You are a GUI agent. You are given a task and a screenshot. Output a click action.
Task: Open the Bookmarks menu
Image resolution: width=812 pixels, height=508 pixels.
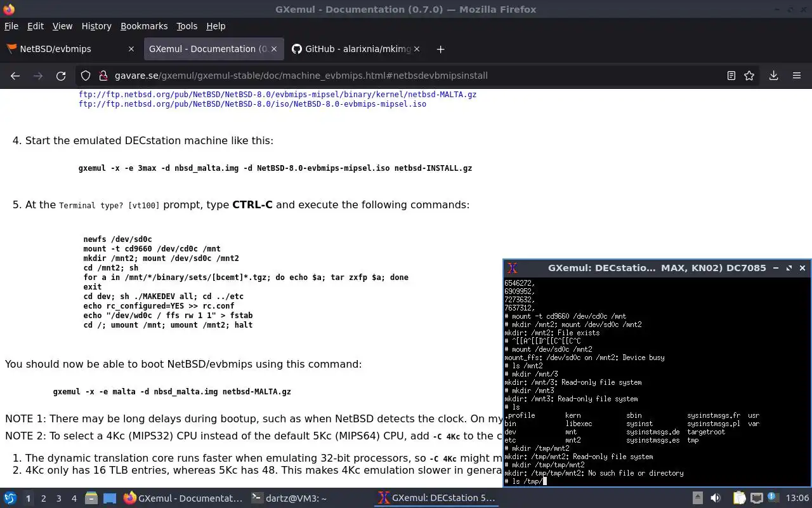pos(144,26)
